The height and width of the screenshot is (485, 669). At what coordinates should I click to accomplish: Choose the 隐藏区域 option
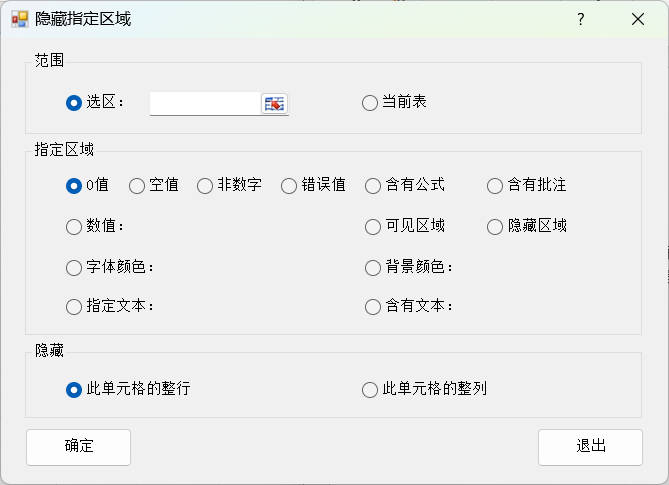coord(495,226)
